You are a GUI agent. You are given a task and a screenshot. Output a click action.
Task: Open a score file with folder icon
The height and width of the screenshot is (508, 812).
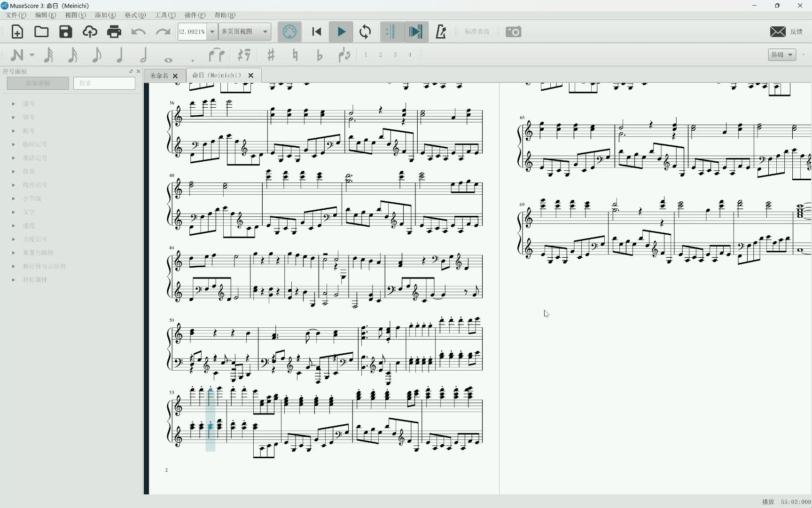(x=41, y=32)
